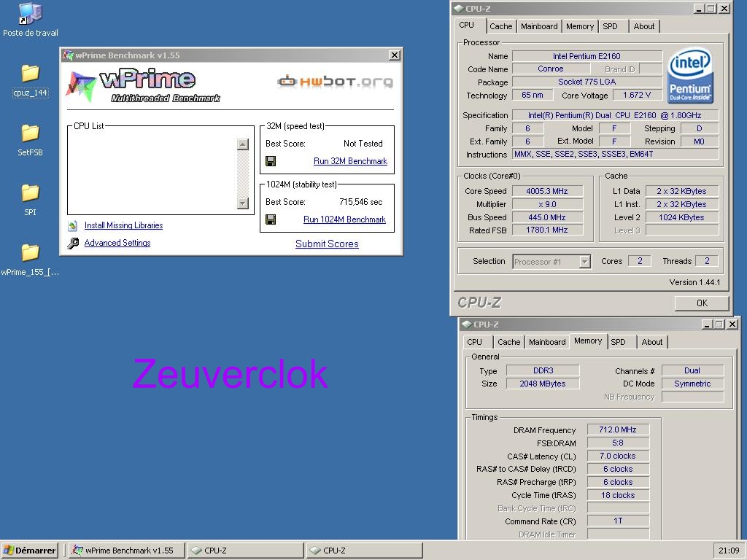Click the hwbot.org logo
This screenshot has height=560, width=747.
coord(336,82)
